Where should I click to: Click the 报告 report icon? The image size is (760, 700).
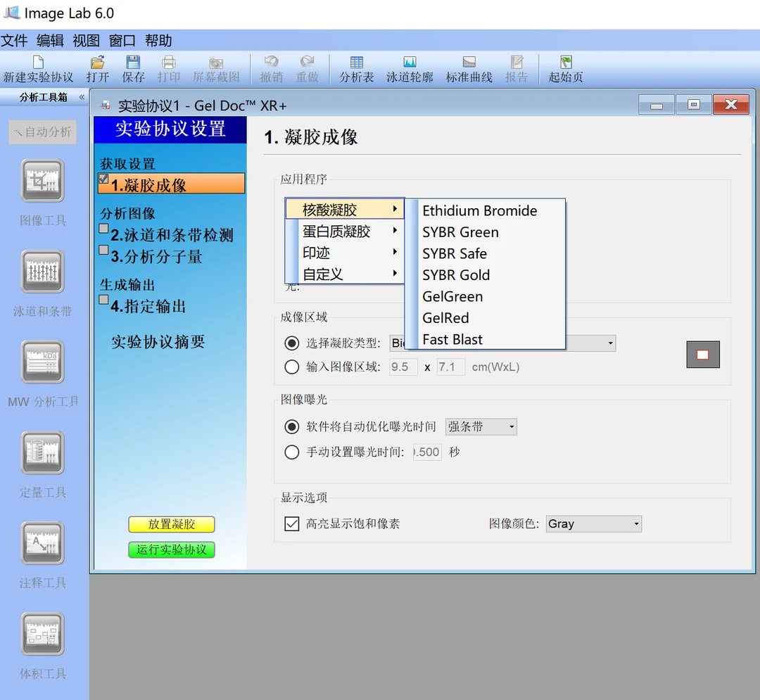pos(517,63)
